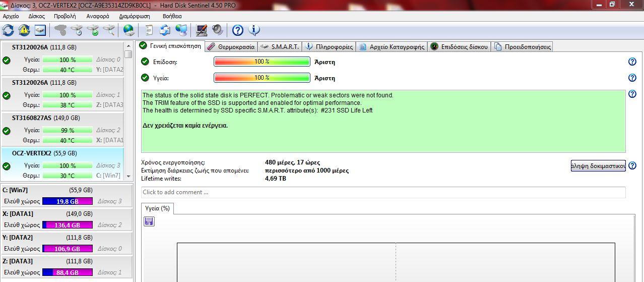Select the ST3160827AS (149,0 GB) disk entry

[62, 129]
